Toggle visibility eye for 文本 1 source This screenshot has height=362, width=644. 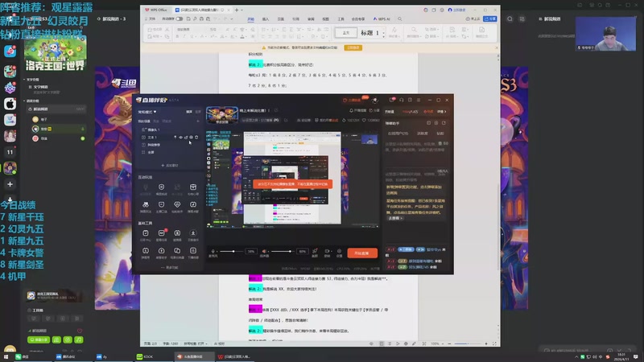click(180, 138)
